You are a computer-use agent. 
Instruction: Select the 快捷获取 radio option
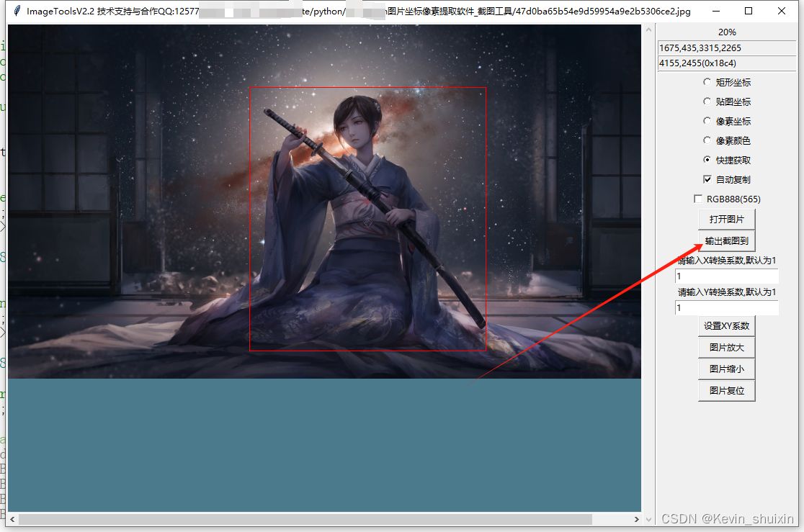pos(727,160)
